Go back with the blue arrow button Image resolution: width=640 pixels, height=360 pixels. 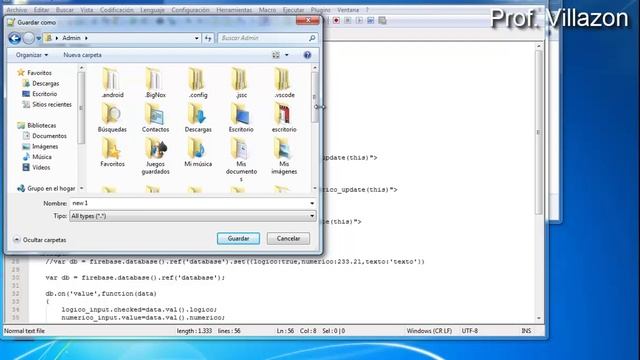[x=15, y=38]
